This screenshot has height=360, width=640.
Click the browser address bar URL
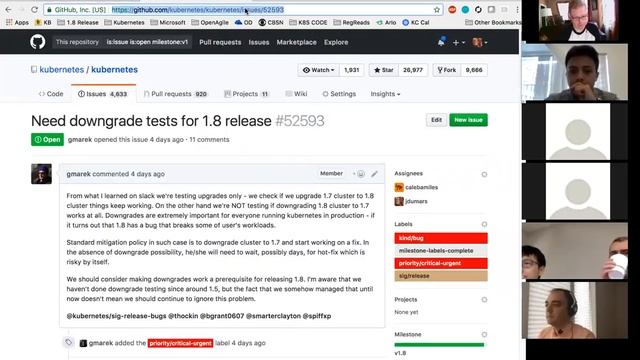click(x=198, y=10)
